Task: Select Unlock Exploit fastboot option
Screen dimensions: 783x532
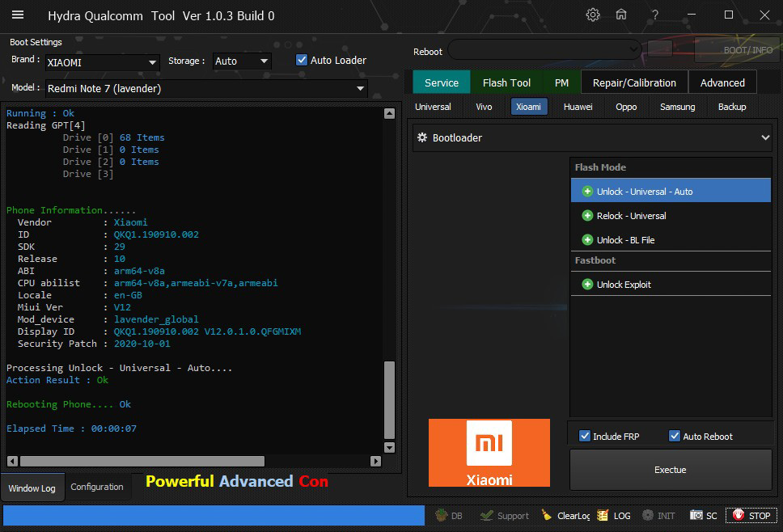Action: tap(624, 285)
